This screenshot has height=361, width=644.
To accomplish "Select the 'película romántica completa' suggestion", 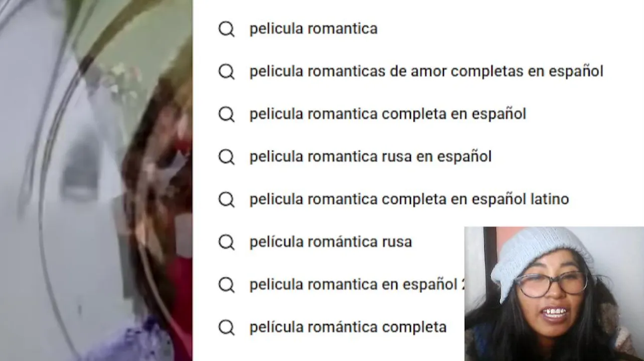I will pyautogui.click(x=348, y=327).
